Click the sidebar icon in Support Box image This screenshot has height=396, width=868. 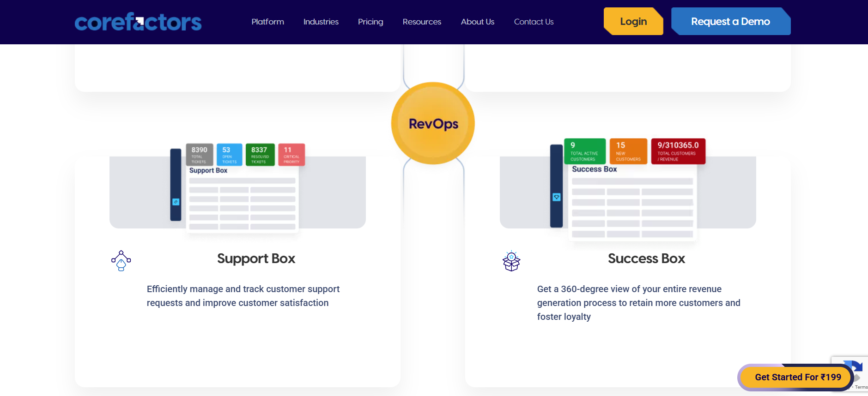176,202
